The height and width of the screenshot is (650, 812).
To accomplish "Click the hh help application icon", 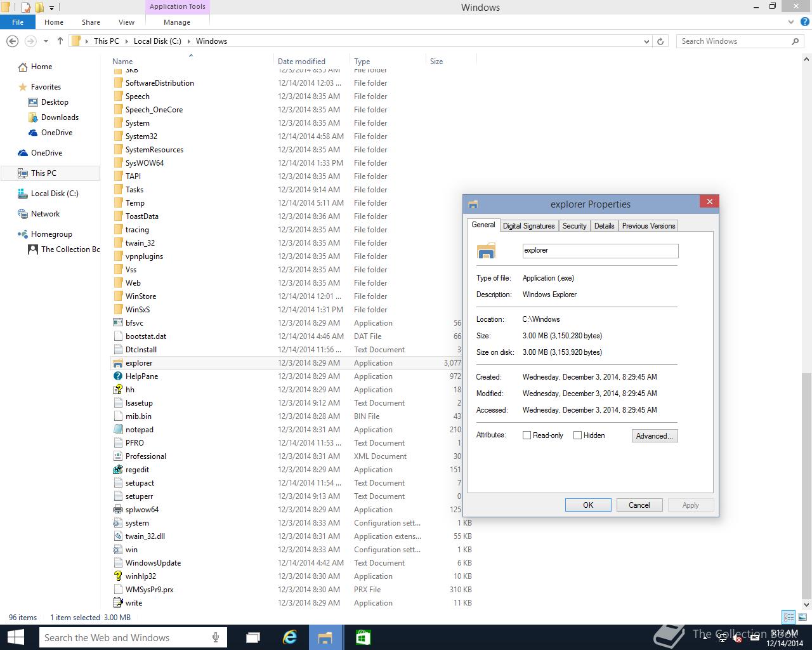I will tap(117, 390).
